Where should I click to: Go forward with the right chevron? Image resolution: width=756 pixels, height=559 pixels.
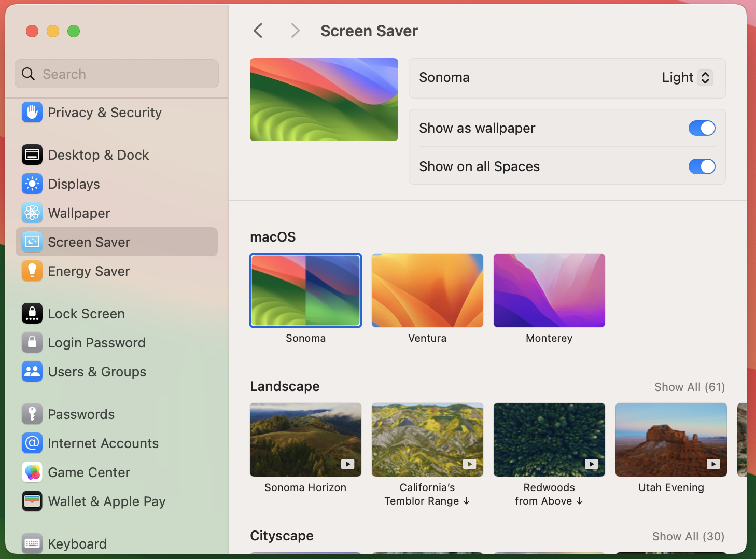(295, 31)
